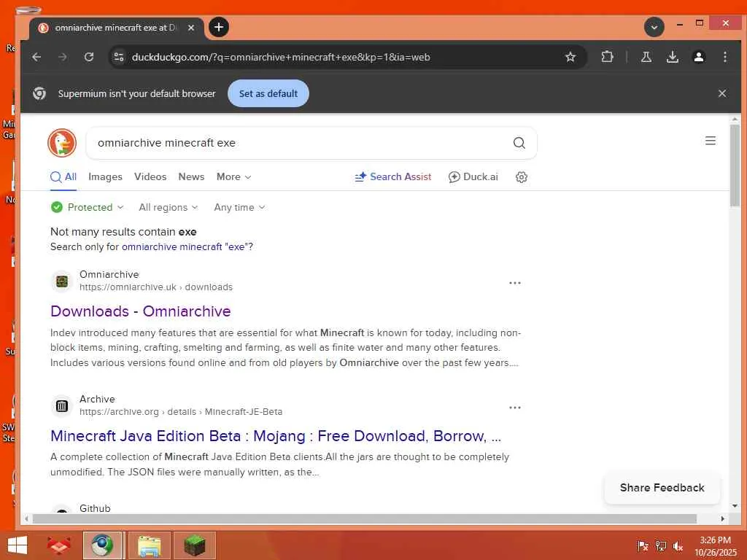
Task: Click the DuckDuckGo duck logo
Action: click(63, 142)
